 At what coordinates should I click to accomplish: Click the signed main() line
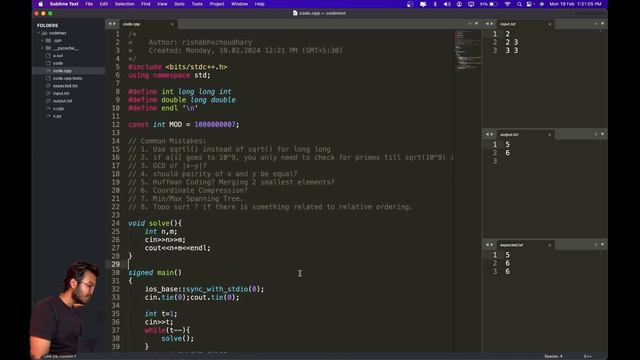point(155,273)
